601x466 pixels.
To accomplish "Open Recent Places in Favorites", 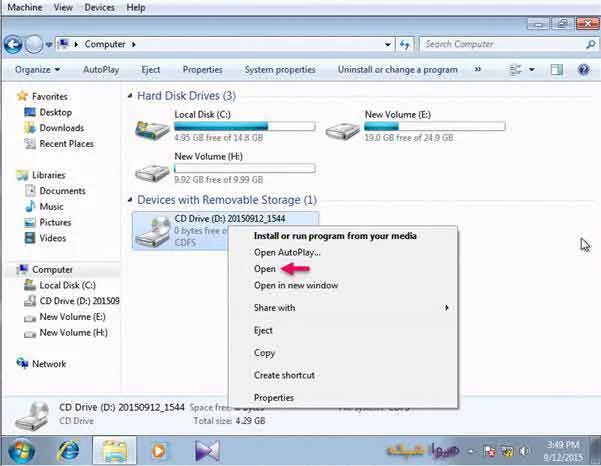I will (66, 144).
